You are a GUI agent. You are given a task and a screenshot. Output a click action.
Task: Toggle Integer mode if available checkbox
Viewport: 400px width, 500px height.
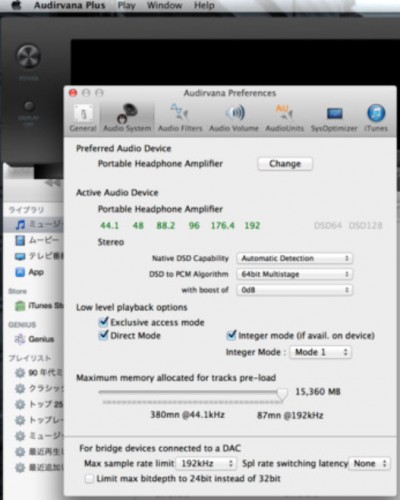coord(231,335)
